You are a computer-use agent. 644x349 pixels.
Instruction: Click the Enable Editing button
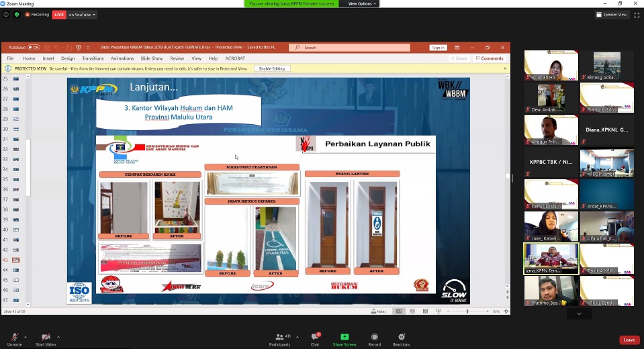click(x=271, y=68)
